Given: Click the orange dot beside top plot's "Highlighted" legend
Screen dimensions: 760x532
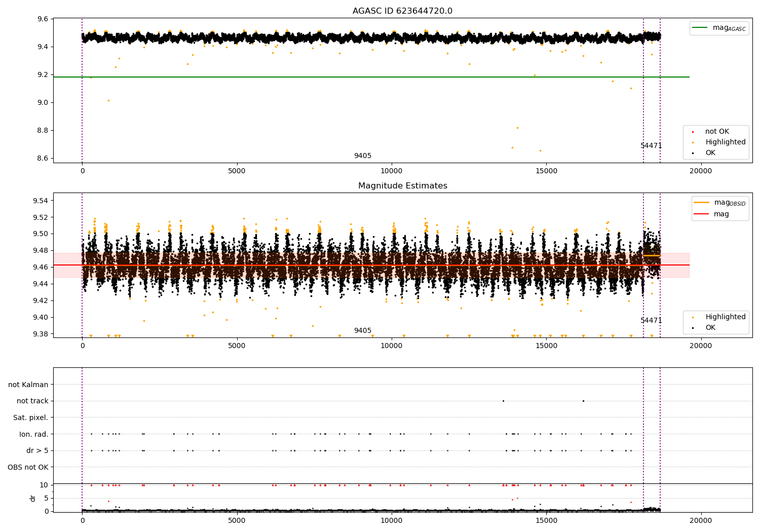Looking at the screenshot, I should pos(693,143).
